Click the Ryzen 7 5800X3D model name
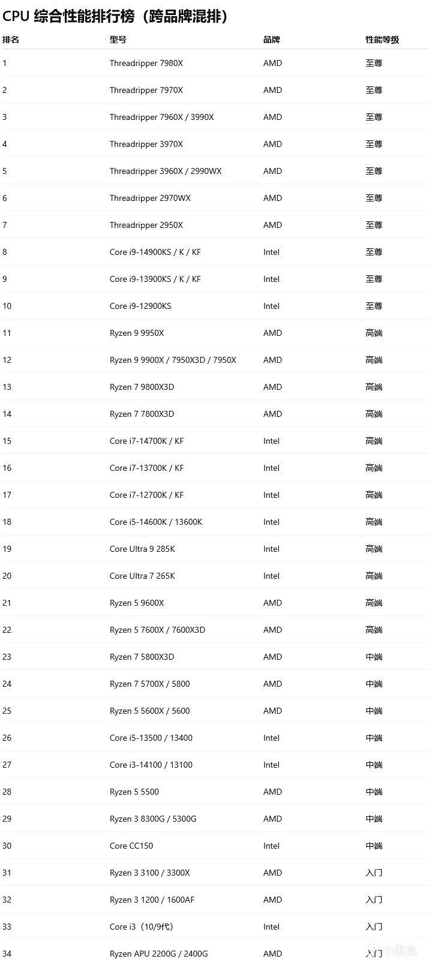Screen dimensions: 429x980 (x=142, y=657)
